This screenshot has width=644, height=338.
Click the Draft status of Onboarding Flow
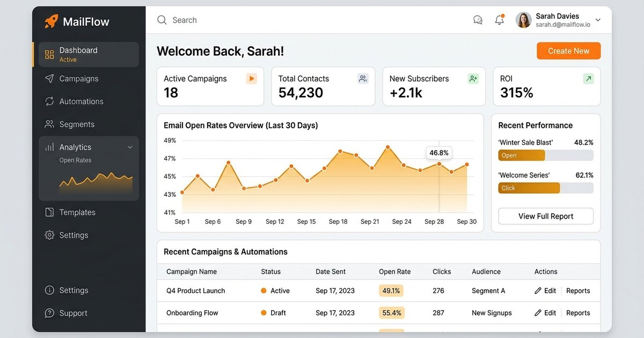pos(273,313)
